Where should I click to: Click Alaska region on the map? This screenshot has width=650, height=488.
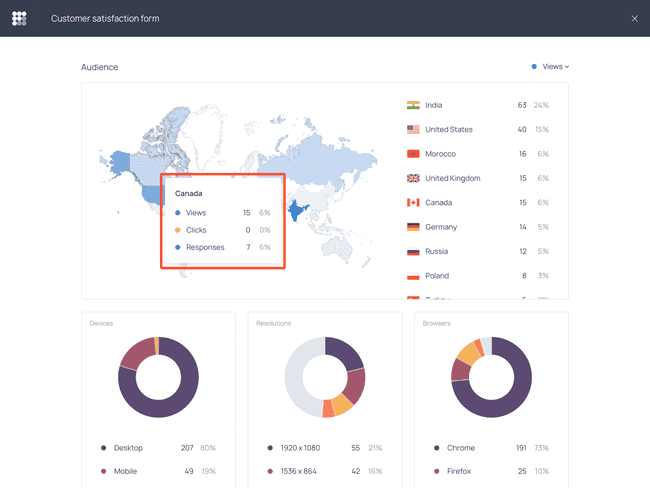point(119,163)
